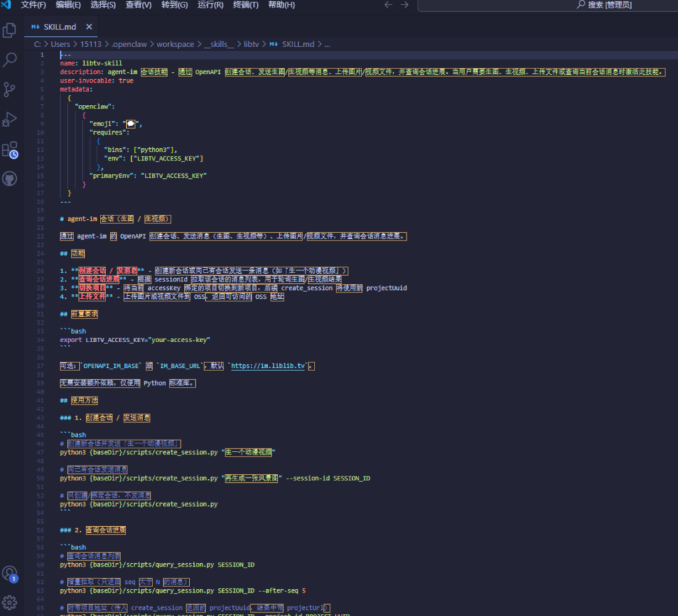678x616 pixels.
Task: Go forward with the right arrow
Action: click(x=405, y=5)
